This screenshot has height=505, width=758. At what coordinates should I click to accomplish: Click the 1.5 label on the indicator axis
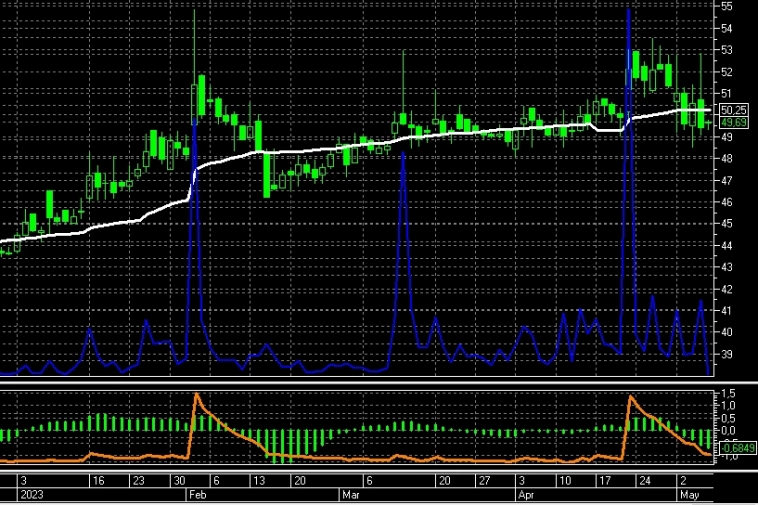coord(729,395)
